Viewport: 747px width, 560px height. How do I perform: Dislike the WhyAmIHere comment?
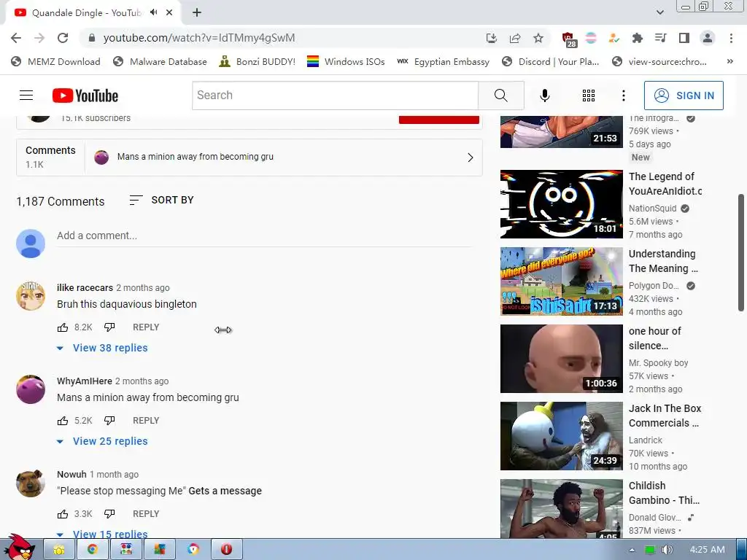point(109,421)
